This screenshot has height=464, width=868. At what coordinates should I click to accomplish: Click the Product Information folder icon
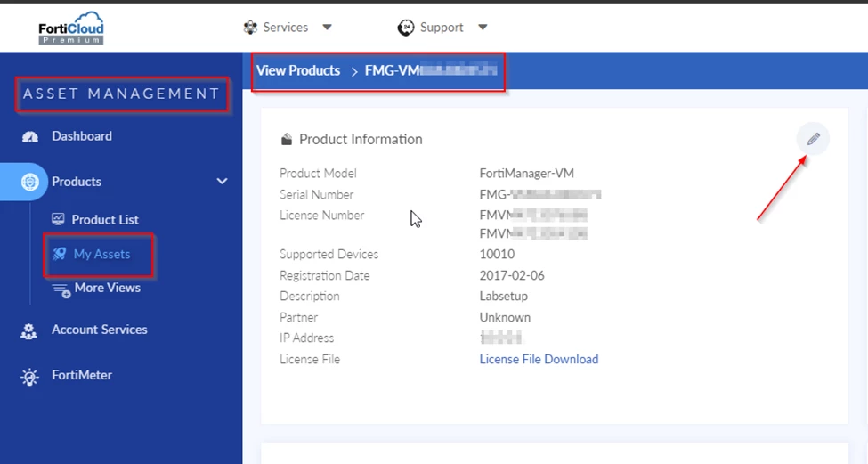286,139
